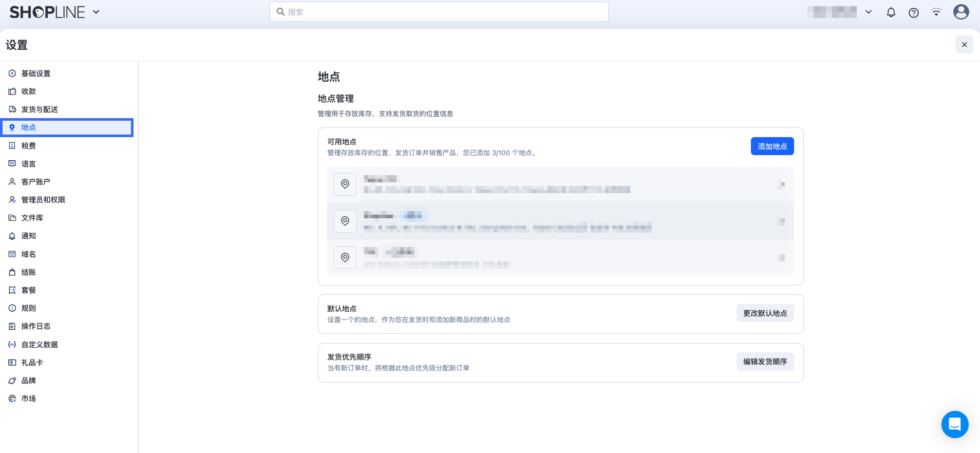Click the 地点 pin icon in sidebar
The height and width of the screenshot is (453, 980).
tap(12, 127)
